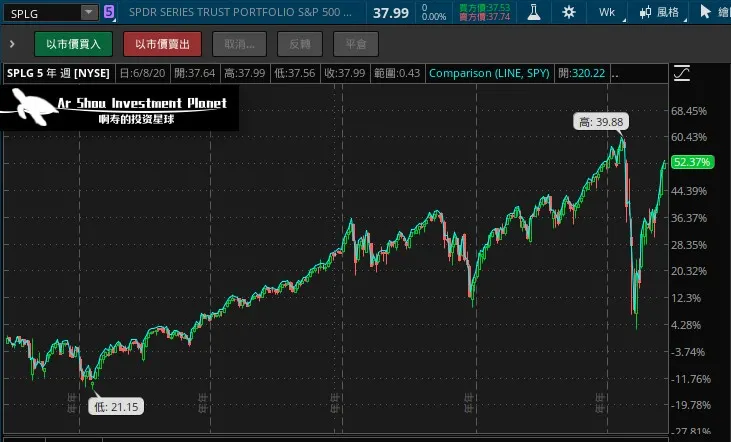This screenshot has width=731, height=442.
Task: Click the ask price 賣方價 37.74
Action: click(484, 17)
